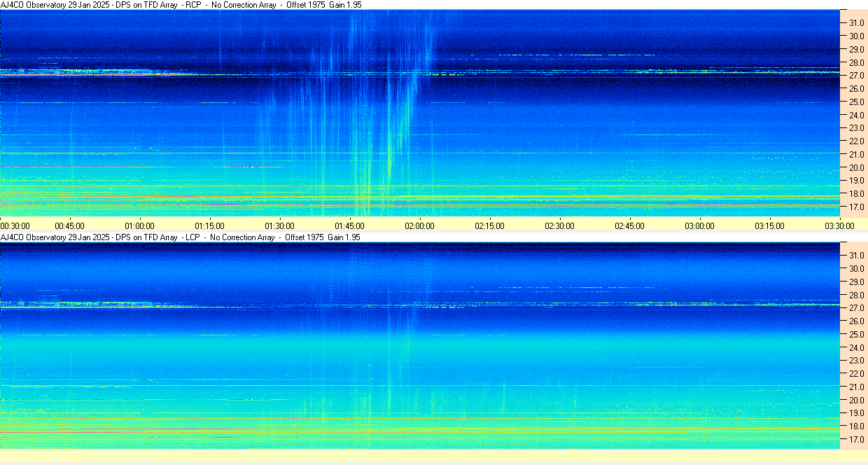This screenshot has height=465, width=868.
Task: Click the 01:00:00 time axis label
Action: (139, 225)
